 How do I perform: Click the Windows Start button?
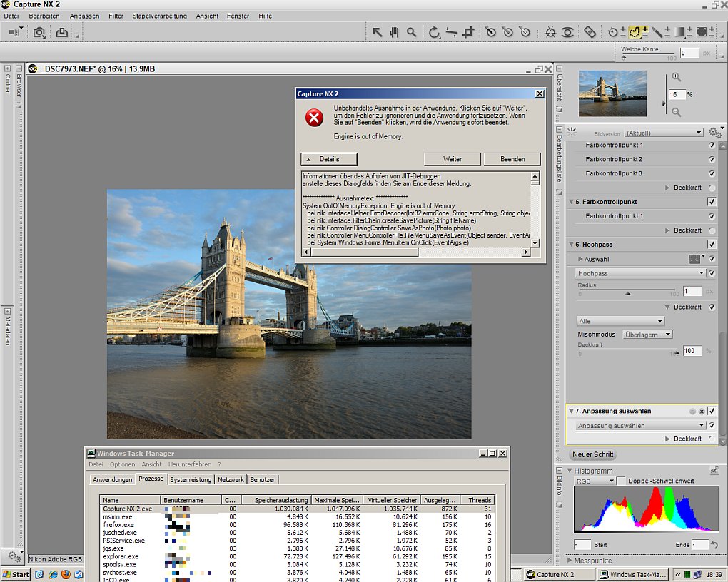click(x=16, y=575)
